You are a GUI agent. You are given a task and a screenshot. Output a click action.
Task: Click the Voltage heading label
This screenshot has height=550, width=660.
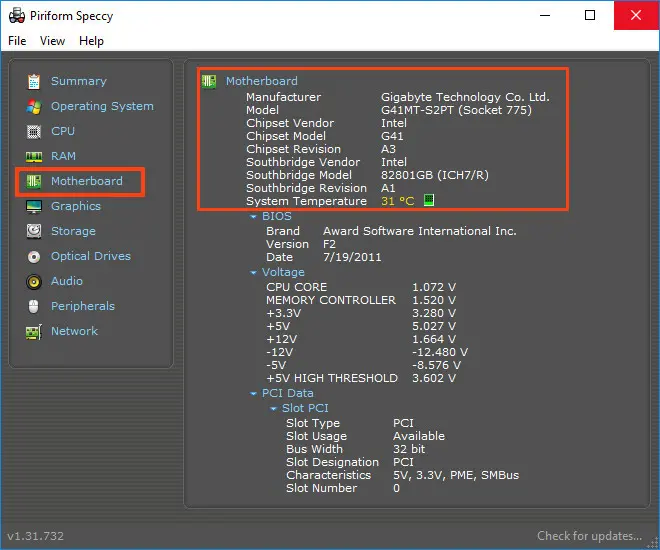point(283,272)
